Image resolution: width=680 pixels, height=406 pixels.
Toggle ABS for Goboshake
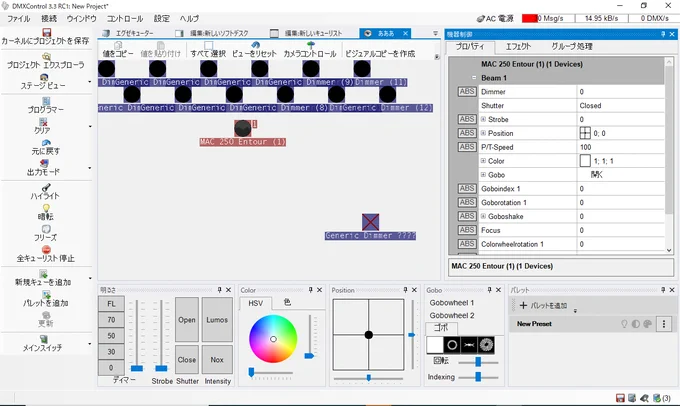click(x=467, y=216)
